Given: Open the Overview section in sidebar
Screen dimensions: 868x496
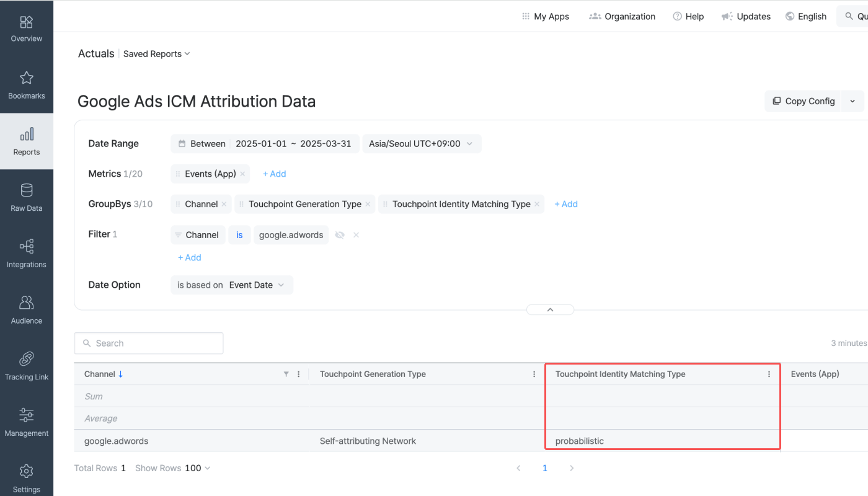Looking at the screenshot, I should pyautogui.click(x=27, y=29).
